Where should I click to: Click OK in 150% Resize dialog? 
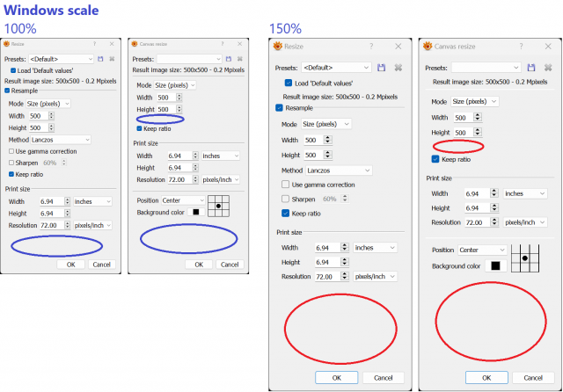coord(336,378)
